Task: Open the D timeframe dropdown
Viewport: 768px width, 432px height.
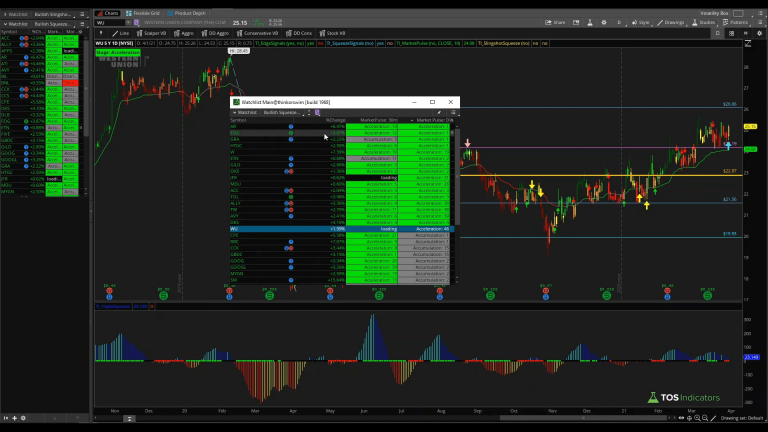Action: 621,23
